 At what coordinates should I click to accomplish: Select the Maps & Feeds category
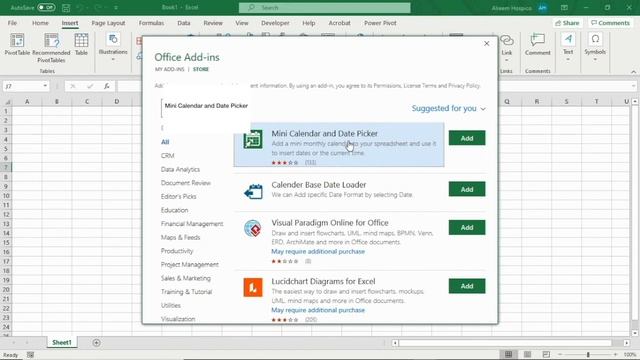[x=180, y=237]
